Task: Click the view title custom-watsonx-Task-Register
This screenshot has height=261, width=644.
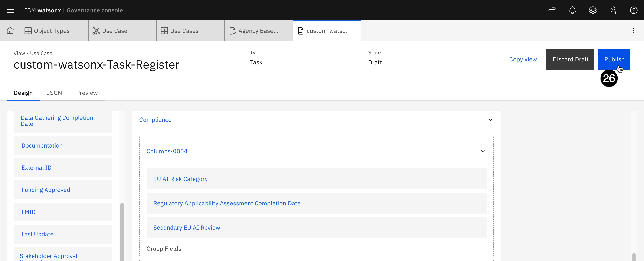Action: [x=96, y=65]
